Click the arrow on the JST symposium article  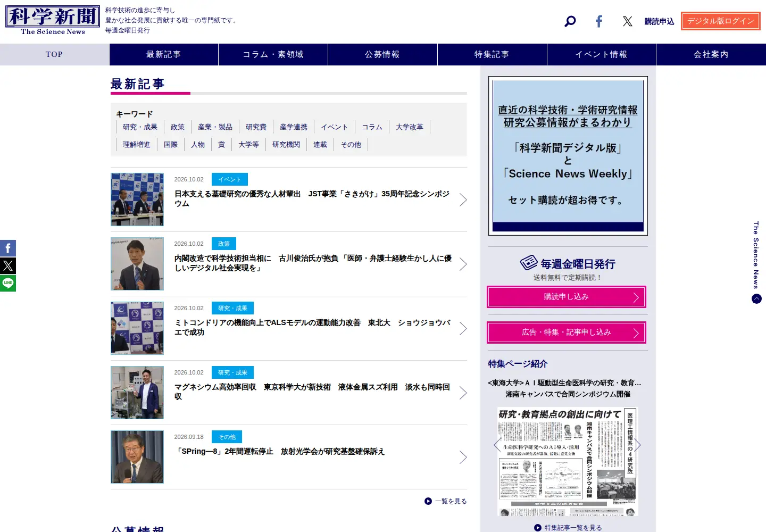[463, 200]
